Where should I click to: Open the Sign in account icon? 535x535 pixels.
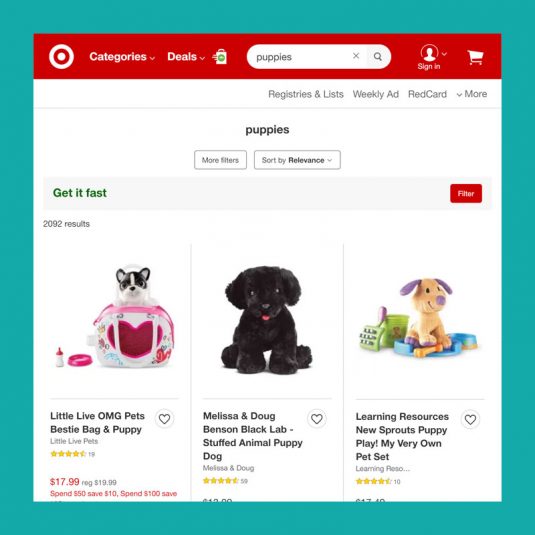coord(430,57)
